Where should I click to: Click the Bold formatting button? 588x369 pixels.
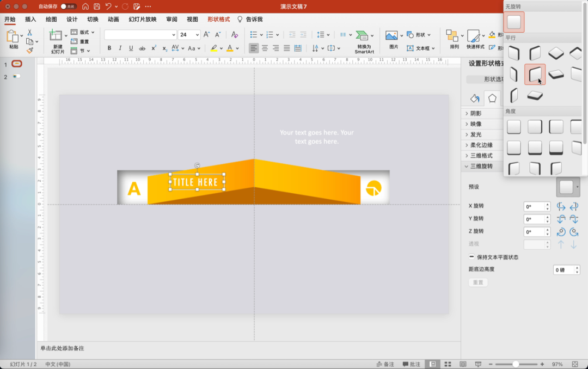click(109, 48)
